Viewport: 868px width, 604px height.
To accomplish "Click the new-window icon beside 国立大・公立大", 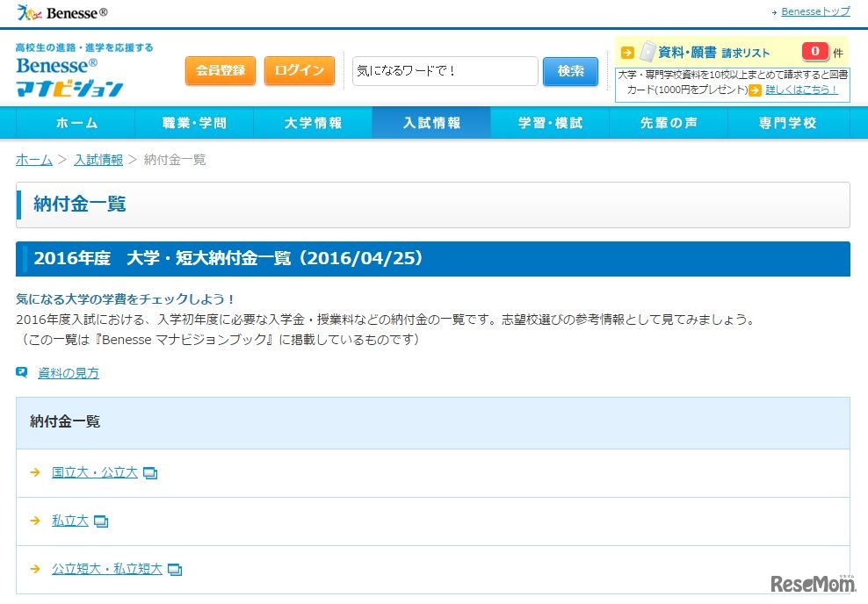I will coord(149,472).
